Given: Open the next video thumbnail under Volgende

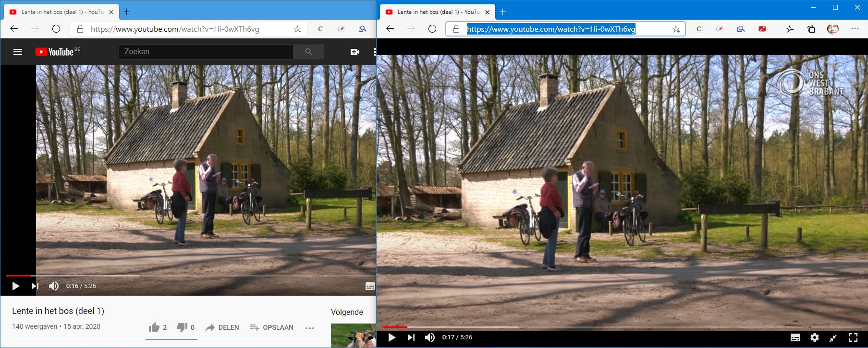Looking at the screenshot, I should [x=353, y=336].
